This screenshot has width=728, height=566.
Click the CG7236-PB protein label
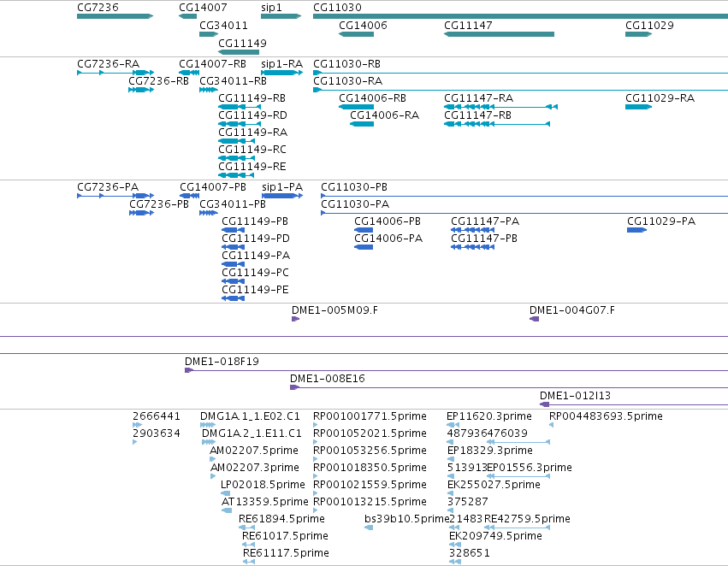click(159, 204)
